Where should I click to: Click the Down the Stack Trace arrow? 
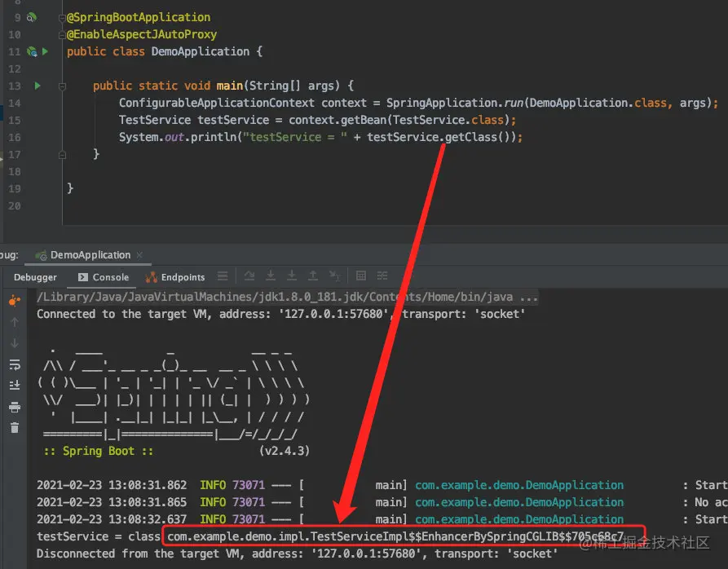15,343
